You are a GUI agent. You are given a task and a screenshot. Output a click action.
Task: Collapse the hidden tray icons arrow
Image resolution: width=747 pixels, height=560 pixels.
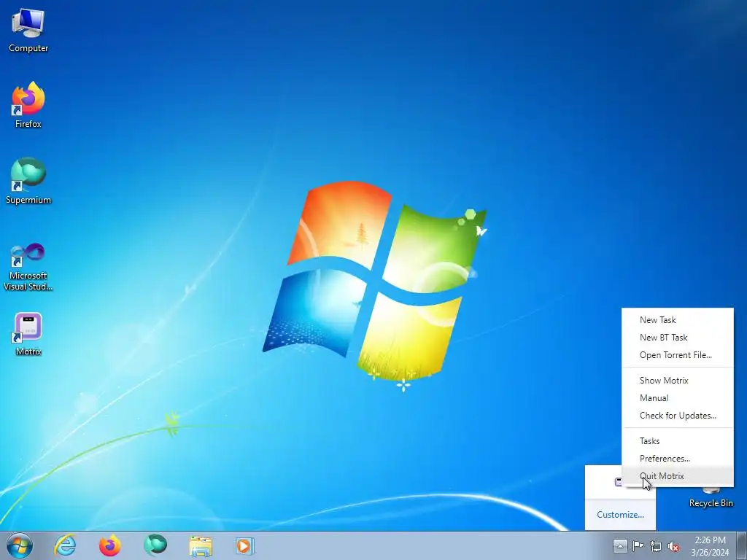click(620, 545)
